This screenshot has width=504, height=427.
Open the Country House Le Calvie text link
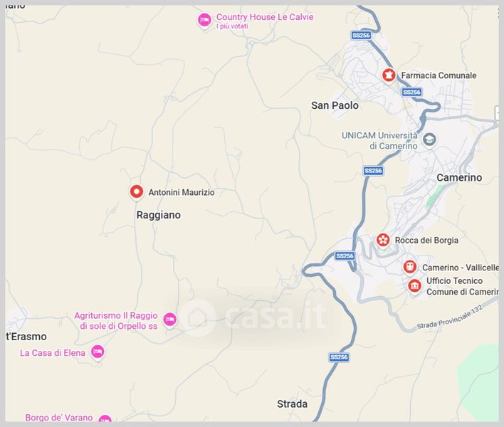(x=265, y=17)
